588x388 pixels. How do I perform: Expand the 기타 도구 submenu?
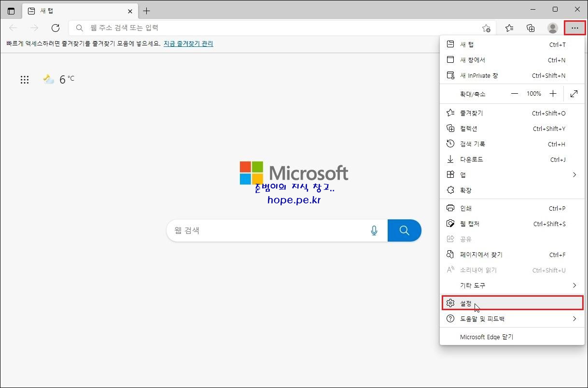[512, 286]
